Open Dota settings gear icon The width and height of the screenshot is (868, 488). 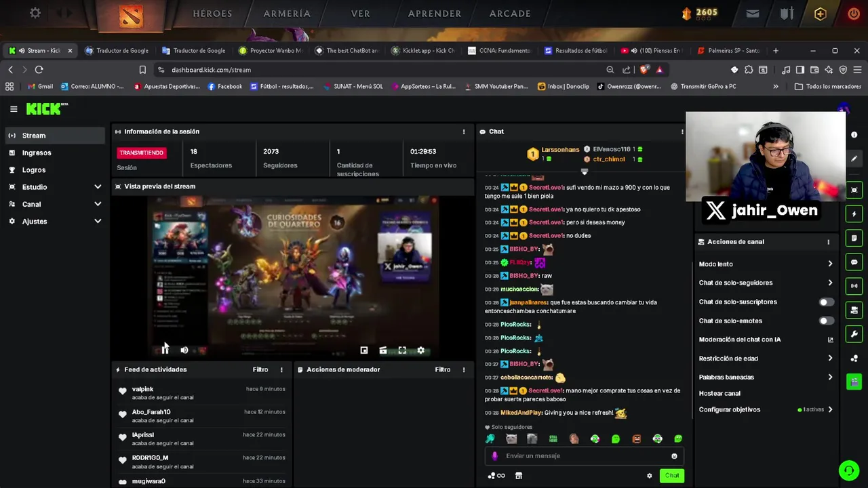pyautogui.click(x=35, y=13)
